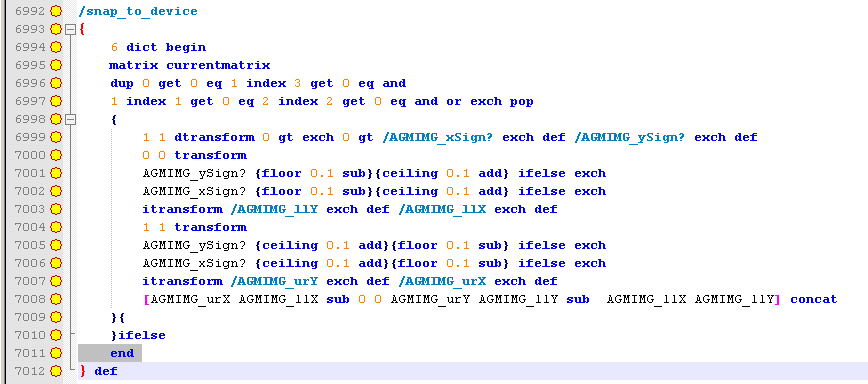
Task: Click '0 0 transform' on line 7000
Action: point(194,155)
